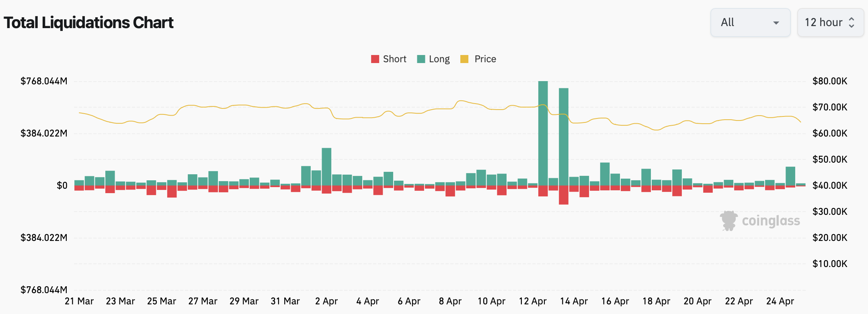Click the Total Liquidations Chart title
This screenshot has width=868, height=314.
coord(88,23)
